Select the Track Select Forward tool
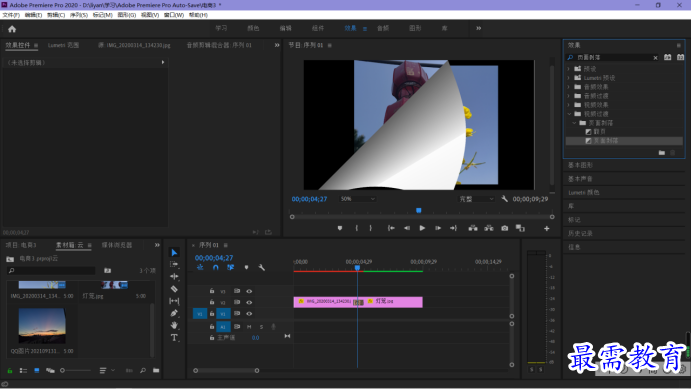The image size is (692, 389). tap(174, 264)
